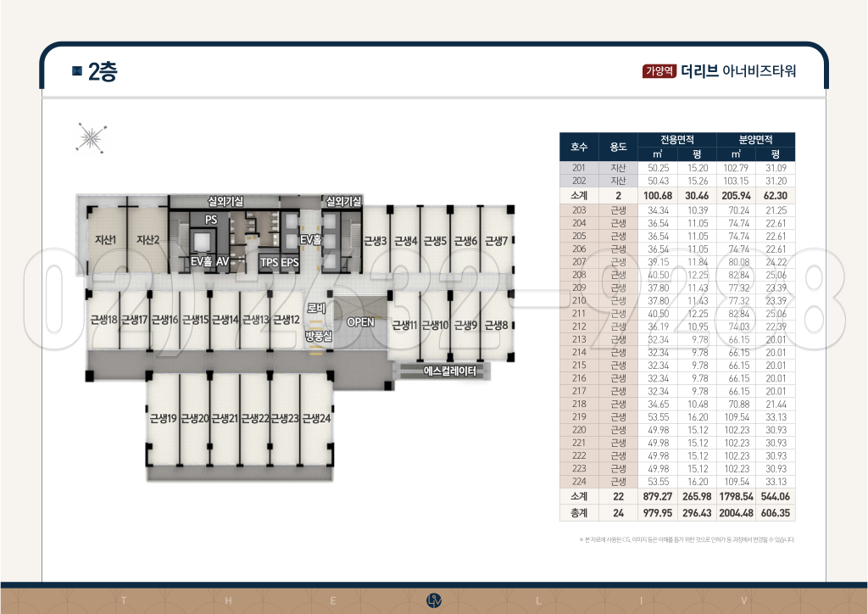Click subtotal value 544.06
Viewport: 868px width, 614px height.
click(776, 497)
